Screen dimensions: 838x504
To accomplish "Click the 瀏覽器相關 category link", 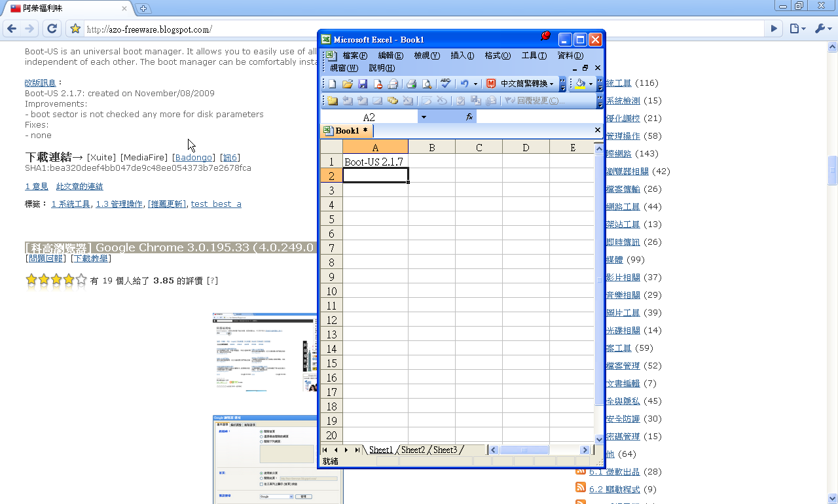I will (627, 171).
